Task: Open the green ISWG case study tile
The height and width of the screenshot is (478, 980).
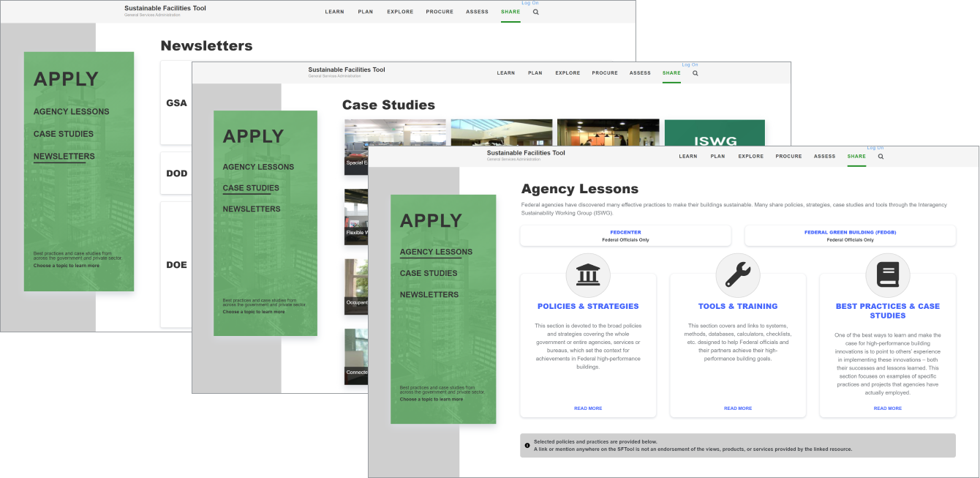Action: [x=715, y=141]
